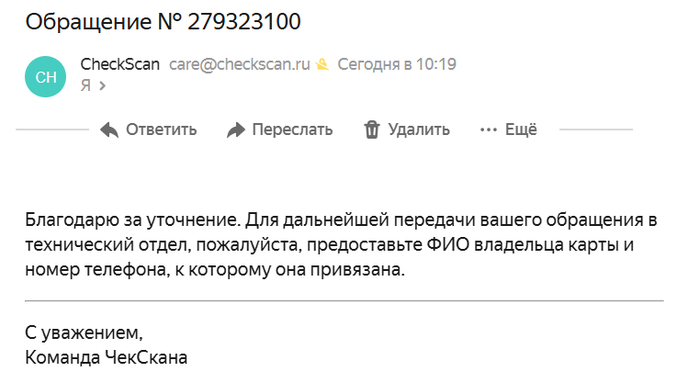Image resolution: width=700 pixels, height=383 pixels.
Task: Open the Ещё actions dropdown label
Action: [x=521, y=129]
